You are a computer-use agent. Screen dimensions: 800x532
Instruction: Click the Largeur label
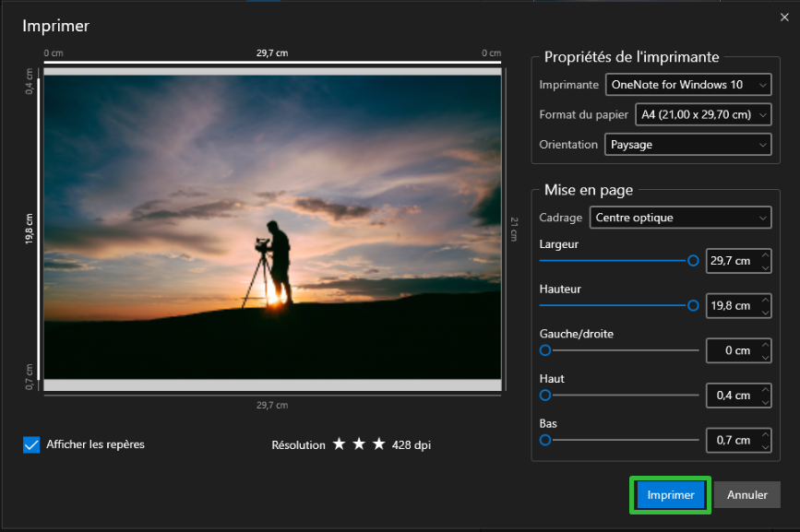pos(559,244)
